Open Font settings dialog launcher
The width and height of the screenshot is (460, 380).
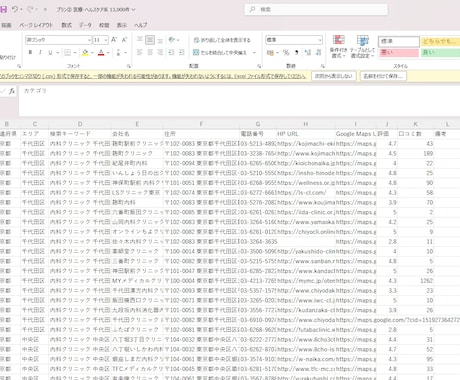click(129, 66)
